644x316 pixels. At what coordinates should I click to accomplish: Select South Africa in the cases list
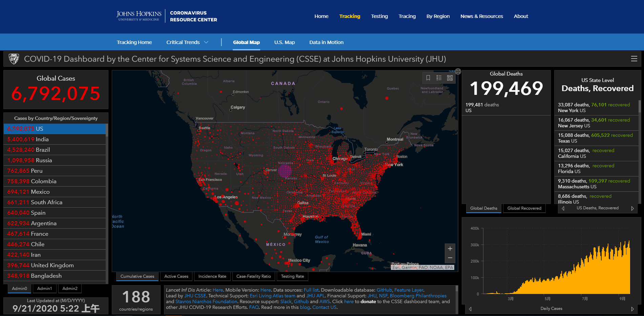[55, 203]
